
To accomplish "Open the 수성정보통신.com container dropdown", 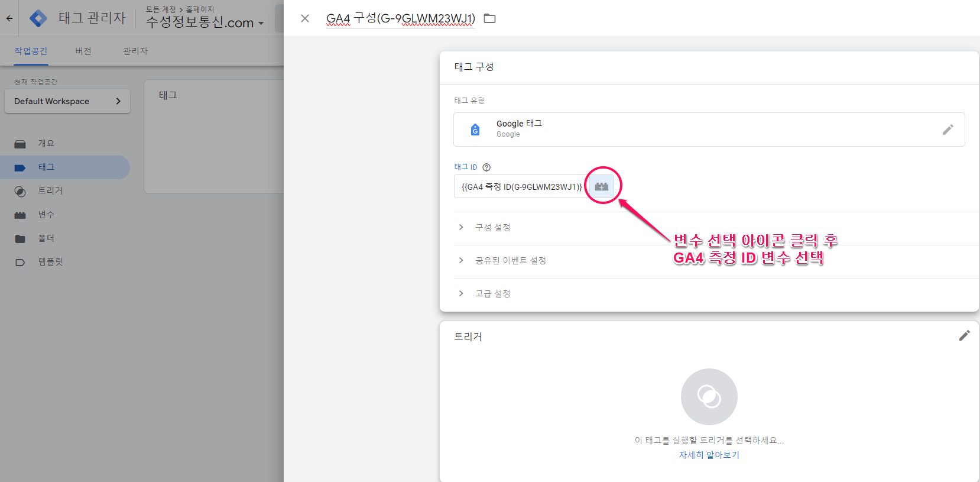I will pyautogui.click(x=205, y=23).
